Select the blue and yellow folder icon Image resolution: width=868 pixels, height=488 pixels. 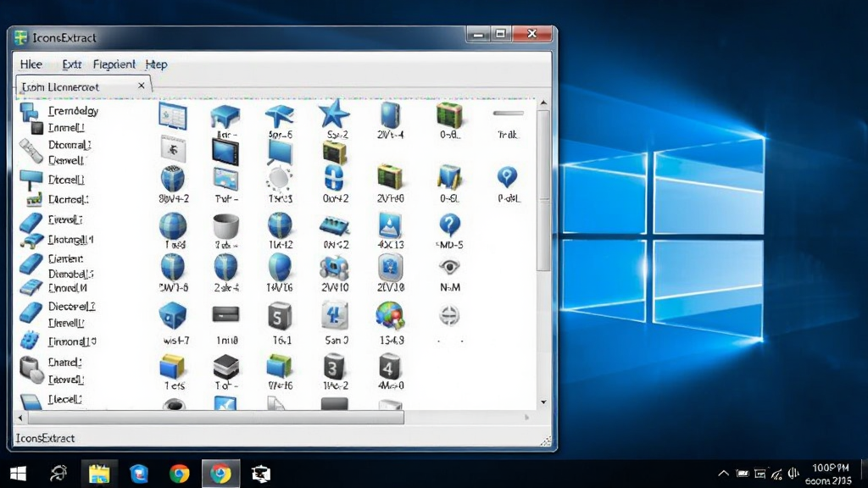172,367
